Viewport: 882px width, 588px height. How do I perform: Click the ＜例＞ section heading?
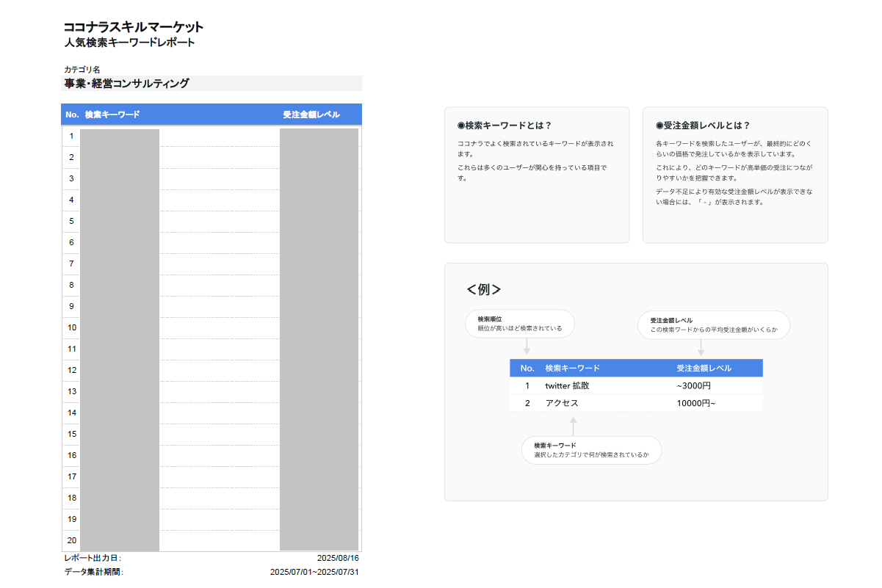(484, 289)
